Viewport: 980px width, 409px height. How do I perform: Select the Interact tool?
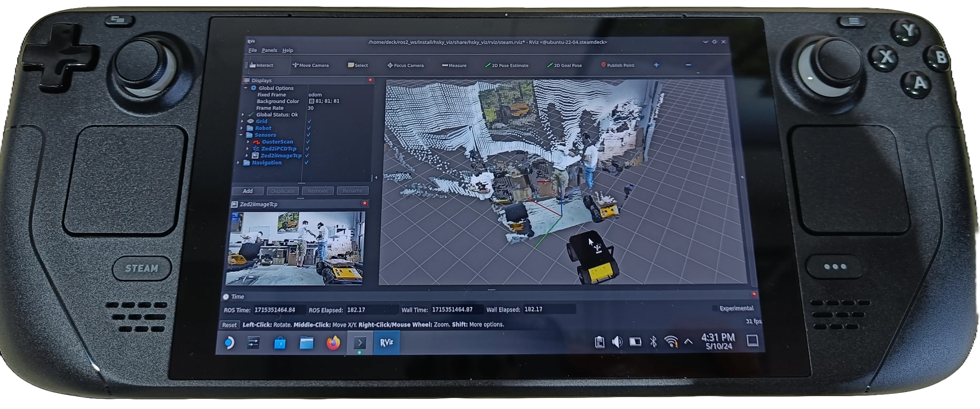point(262,65)
